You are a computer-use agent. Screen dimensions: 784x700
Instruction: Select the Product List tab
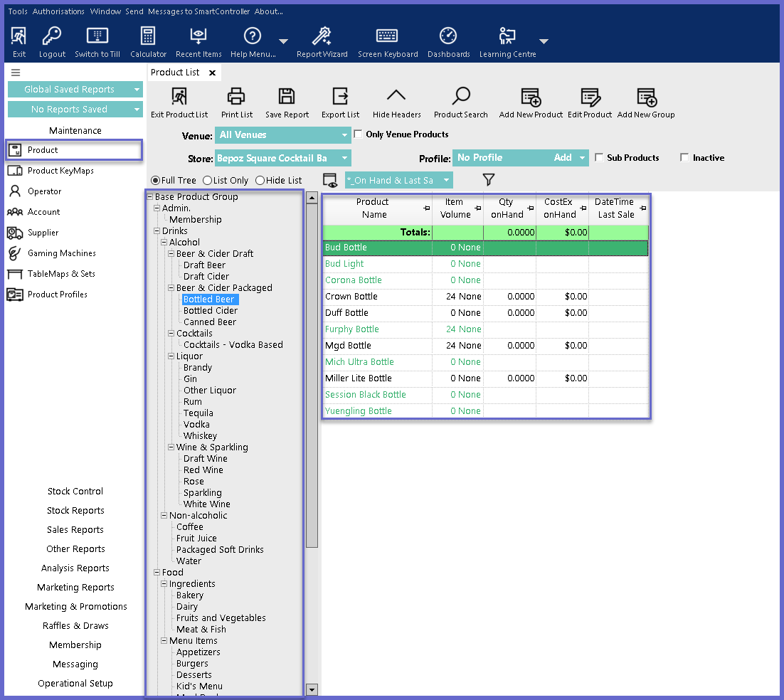(175, 73)
